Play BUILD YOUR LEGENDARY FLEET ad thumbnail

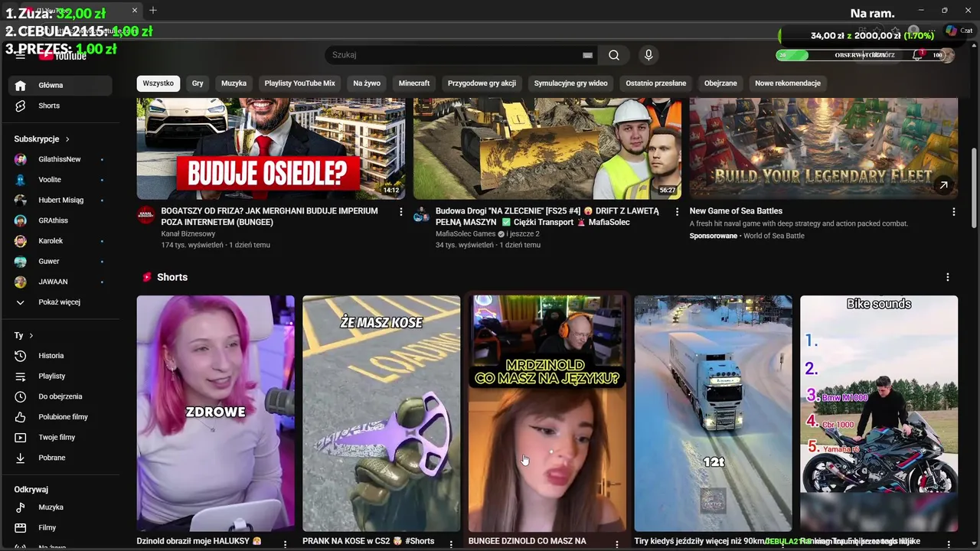tap(824, 148)
